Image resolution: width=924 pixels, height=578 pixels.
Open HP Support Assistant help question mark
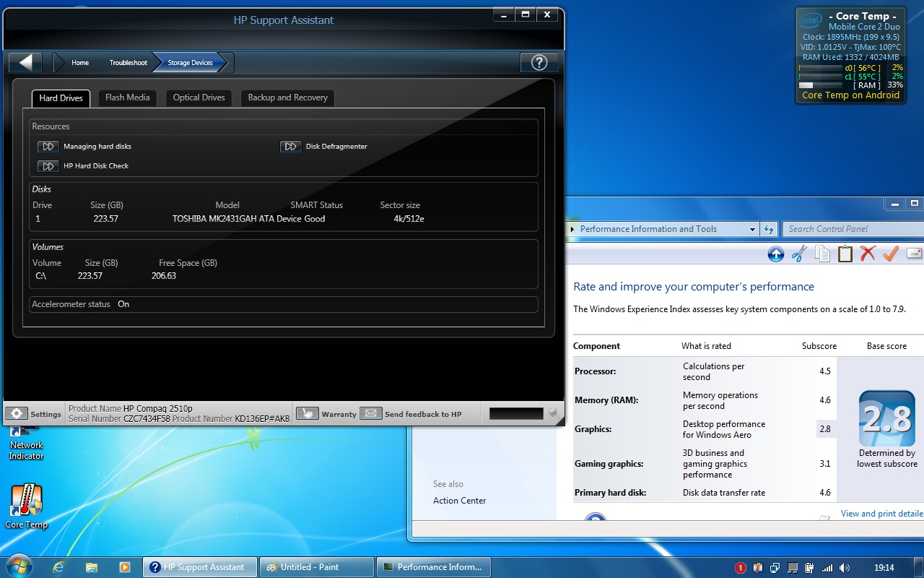pyautogui.click(x=539, y=62)
